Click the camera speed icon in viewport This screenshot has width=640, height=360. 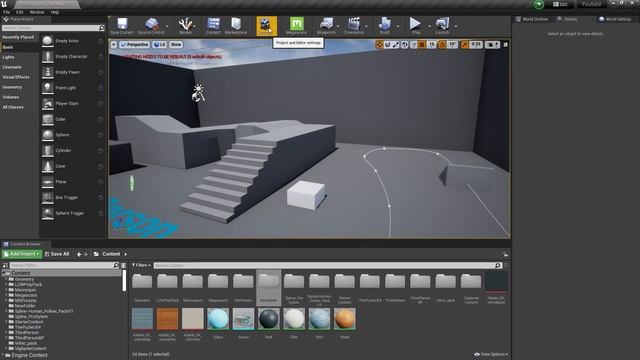[492, 44]
